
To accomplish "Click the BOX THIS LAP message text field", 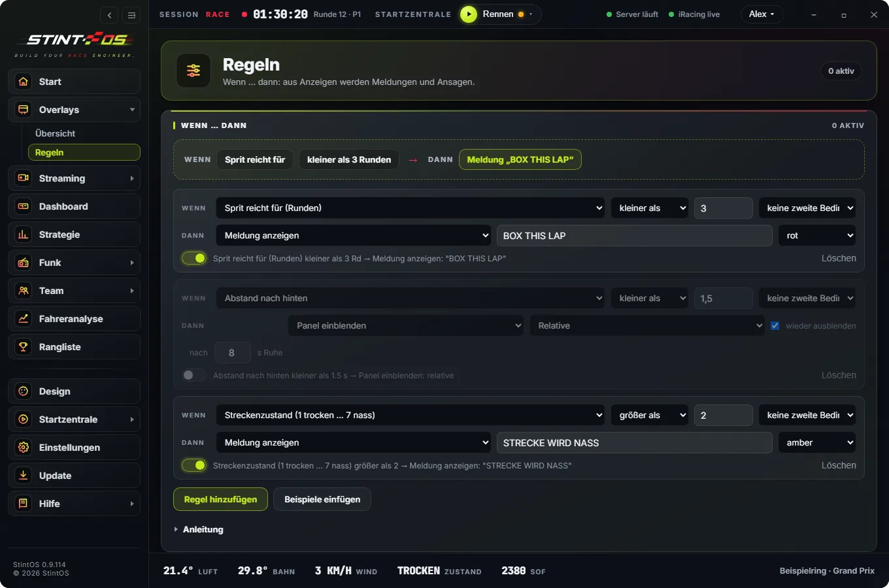I will tap(634, 235).
